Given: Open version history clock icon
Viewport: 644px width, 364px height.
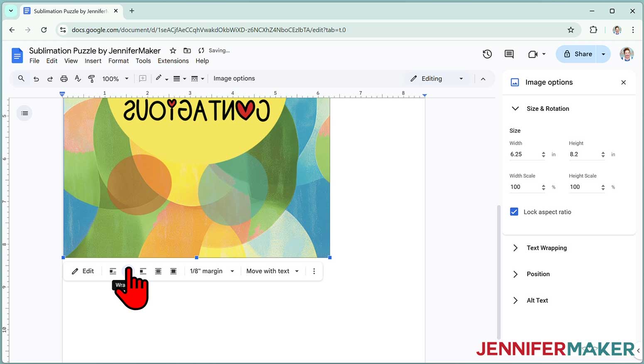Looking at the screenshot, I should (487, 54).
